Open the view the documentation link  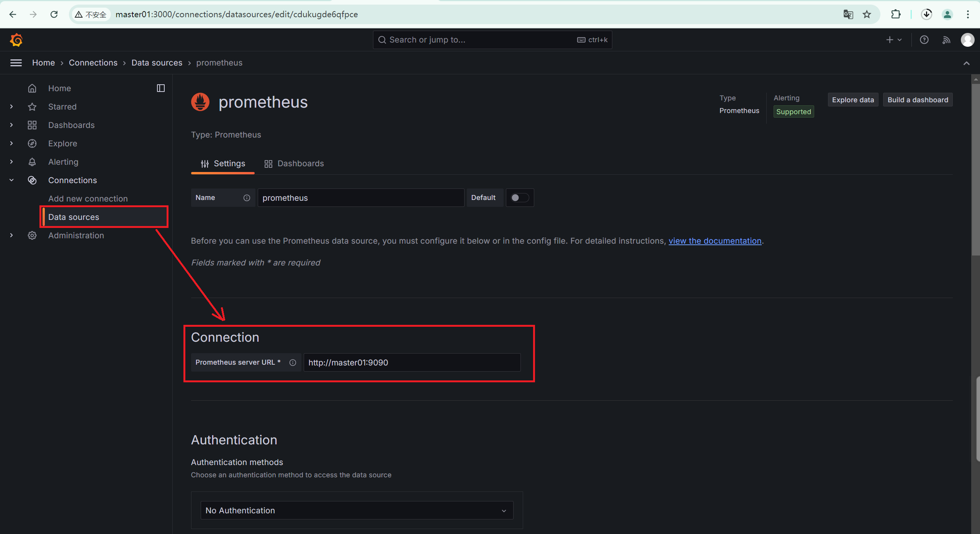tap(715, 241)
